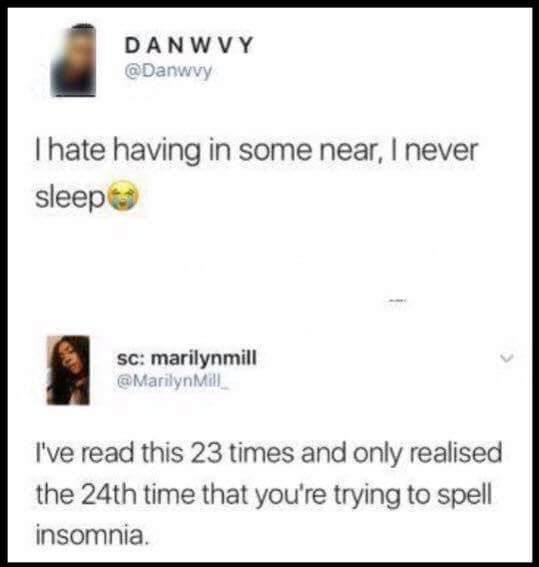This screenshot has height=567, width=539.
Task: Click the DANWVY display name
Action: [188, 46]
